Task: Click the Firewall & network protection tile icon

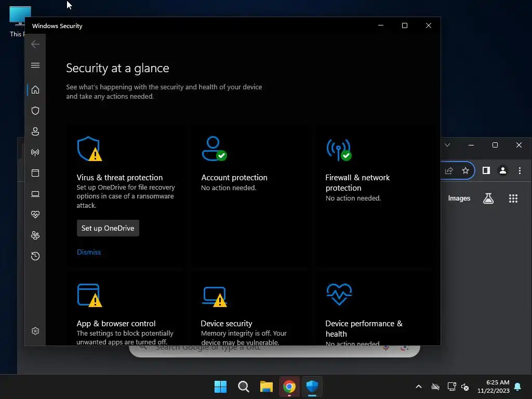Action: coord(339,150)
